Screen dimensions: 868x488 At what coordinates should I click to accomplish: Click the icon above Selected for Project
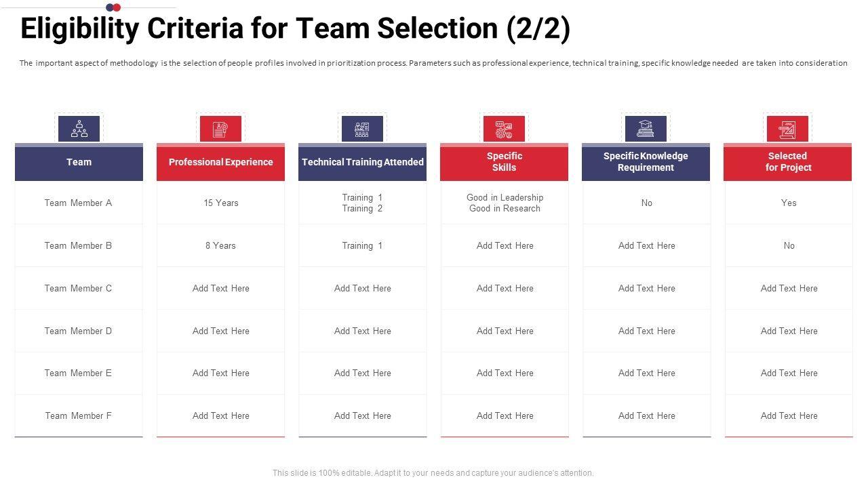[x=787, y=129]
